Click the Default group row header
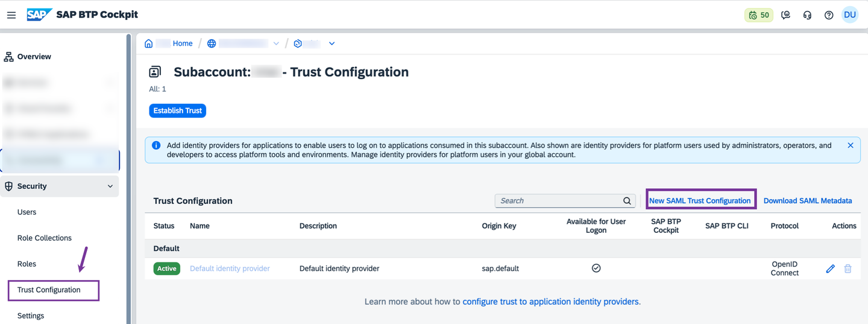Viewport: 868px width, 324px height. (x=503, y=249)
